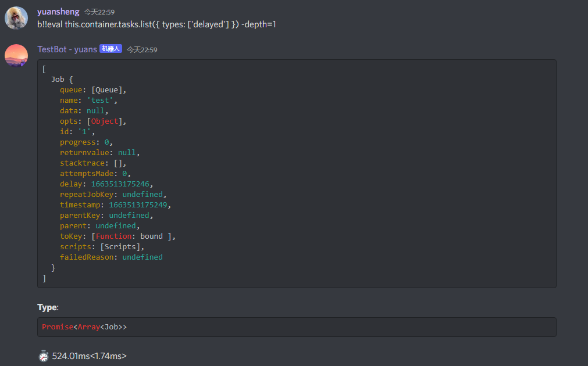Click the queue: [Queue] entry

pos(93,89)
